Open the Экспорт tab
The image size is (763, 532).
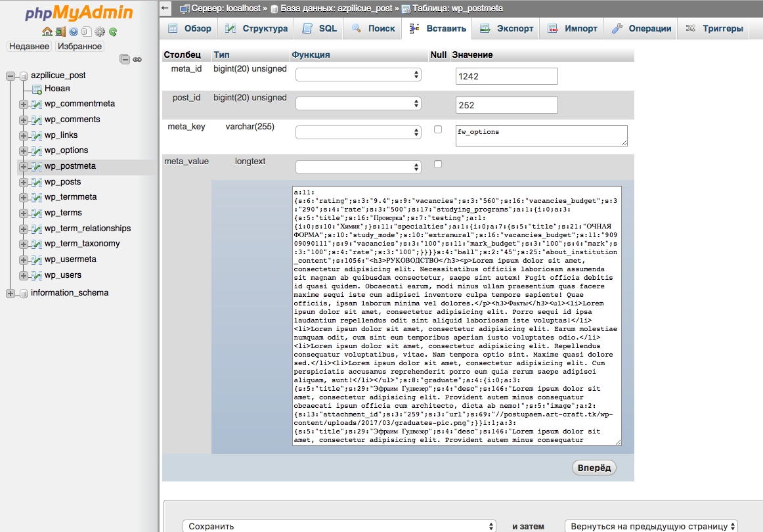coord(507,29)
